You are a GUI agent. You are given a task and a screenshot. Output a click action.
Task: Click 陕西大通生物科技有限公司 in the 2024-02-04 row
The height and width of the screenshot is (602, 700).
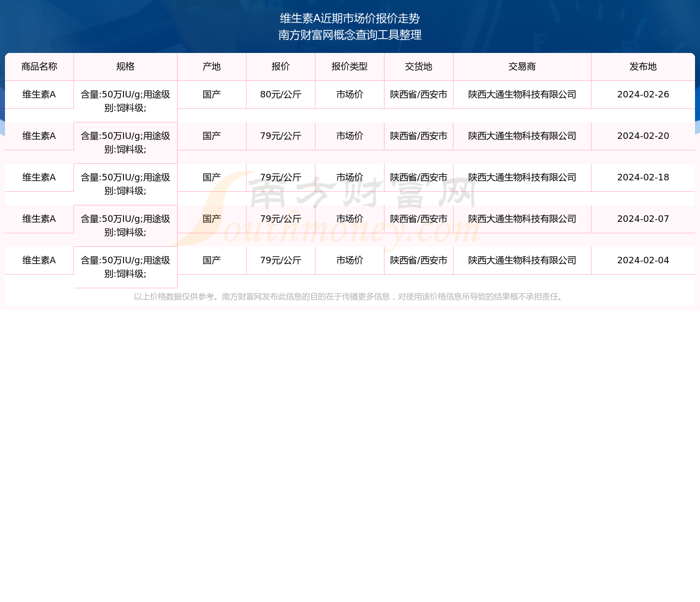click(522, 260)
